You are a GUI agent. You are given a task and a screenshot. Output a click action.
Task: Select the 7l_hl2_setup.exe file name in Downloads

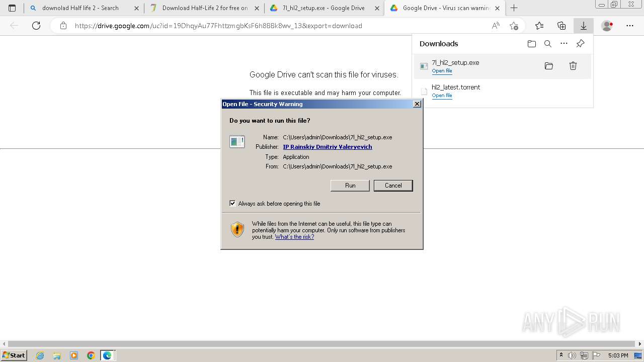coord(455,62)
